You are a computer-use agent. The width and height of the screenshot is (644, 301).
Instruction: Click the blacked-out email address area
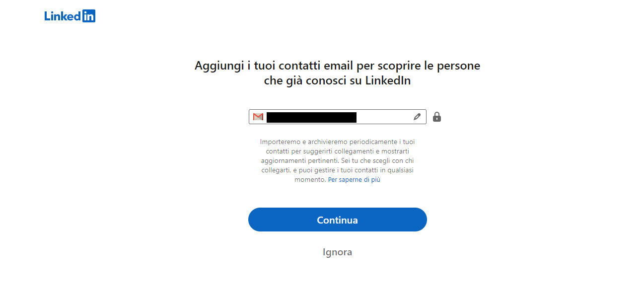(313, 117)
